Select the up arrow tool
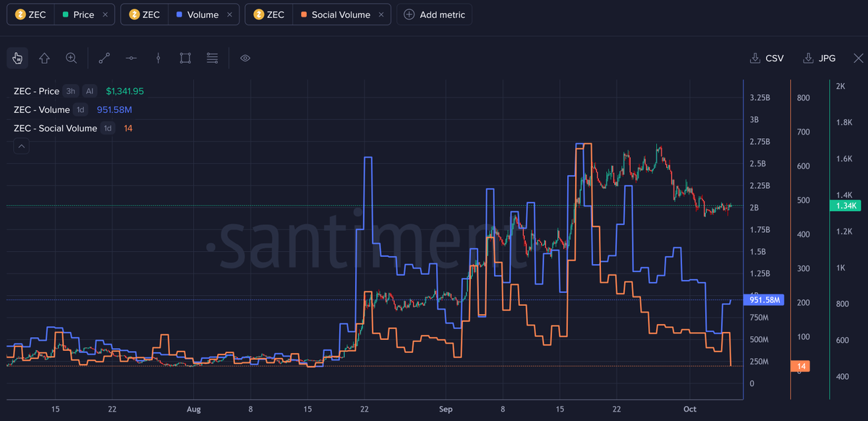This screenshot has width=868, height=421. (44, 58)
